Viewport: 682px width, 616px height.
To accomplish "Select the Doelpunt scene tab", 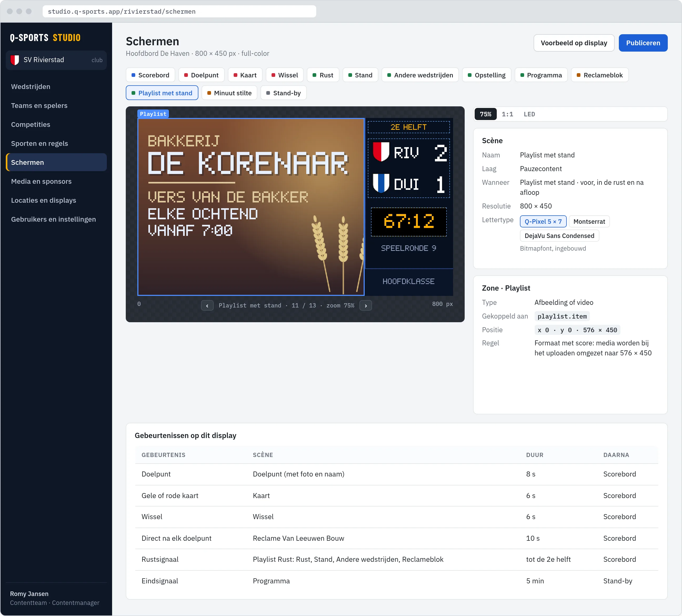I will pos(201,75).
